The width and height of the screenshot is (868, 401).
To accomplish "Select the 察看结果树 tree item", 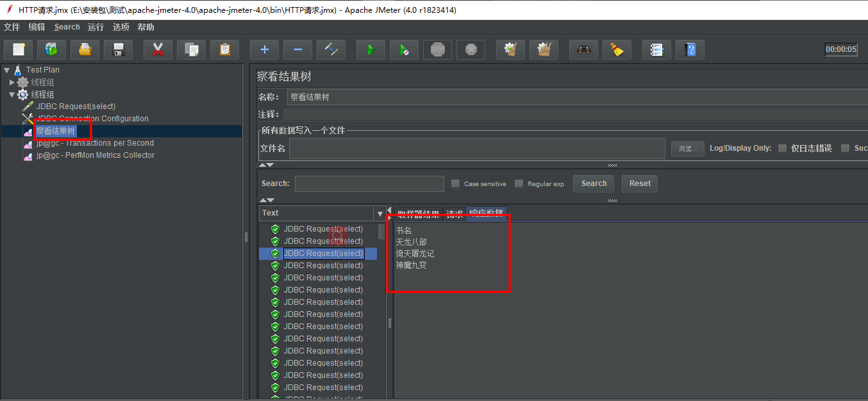I will point(55,131).
